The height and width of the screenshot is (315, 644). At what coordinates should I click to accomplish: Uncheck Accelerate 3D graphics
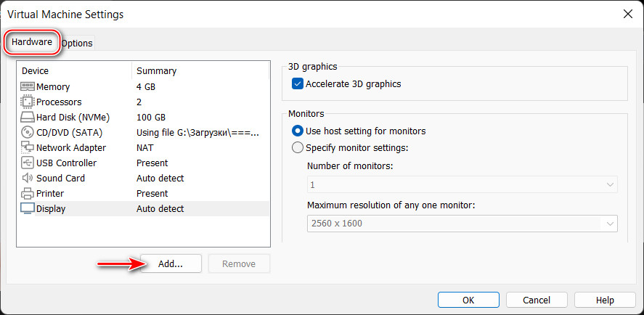[298, 83]
